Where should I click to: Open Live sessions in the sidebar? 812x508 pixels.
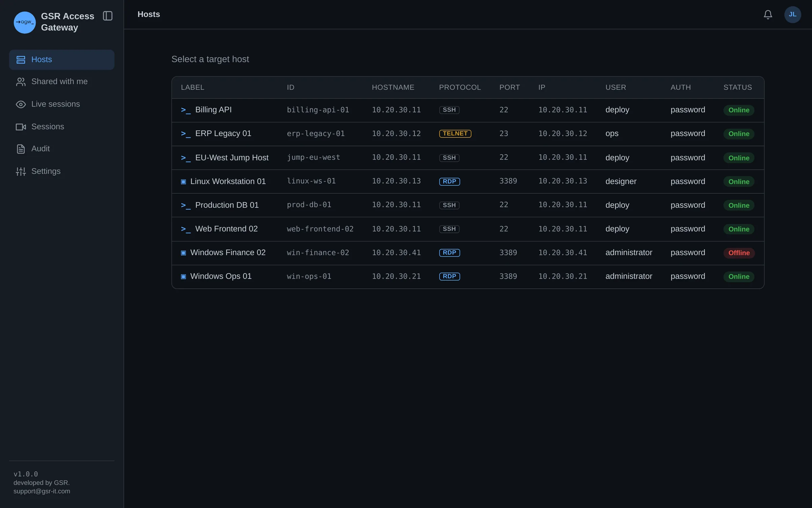(x=62, y=104)
